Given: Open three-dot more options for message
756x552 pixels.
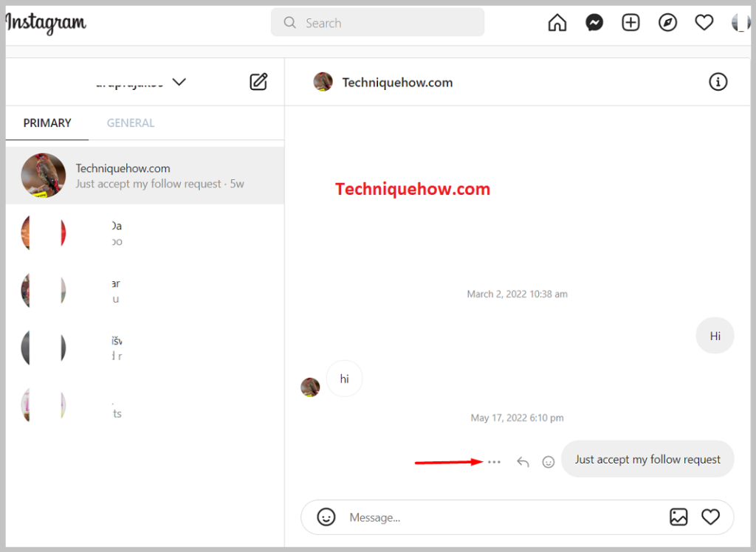Looking at the screenshot, I should point(494,462).
